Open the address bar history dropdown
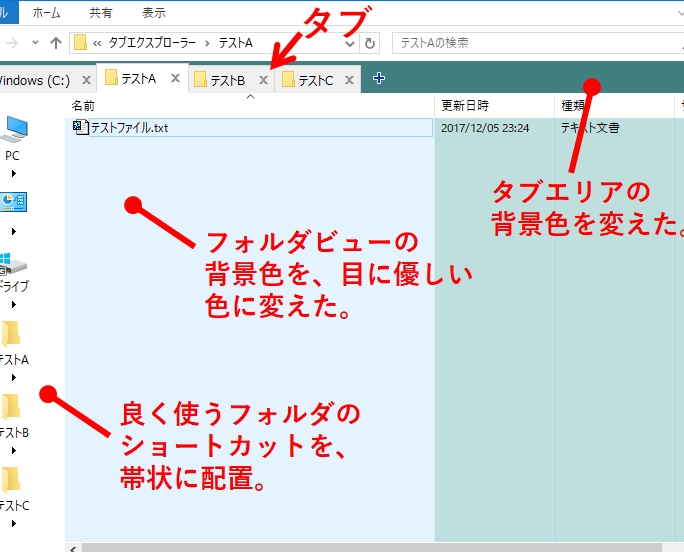The width and height of the screenshot is (684, 552). tap(349, 43)
